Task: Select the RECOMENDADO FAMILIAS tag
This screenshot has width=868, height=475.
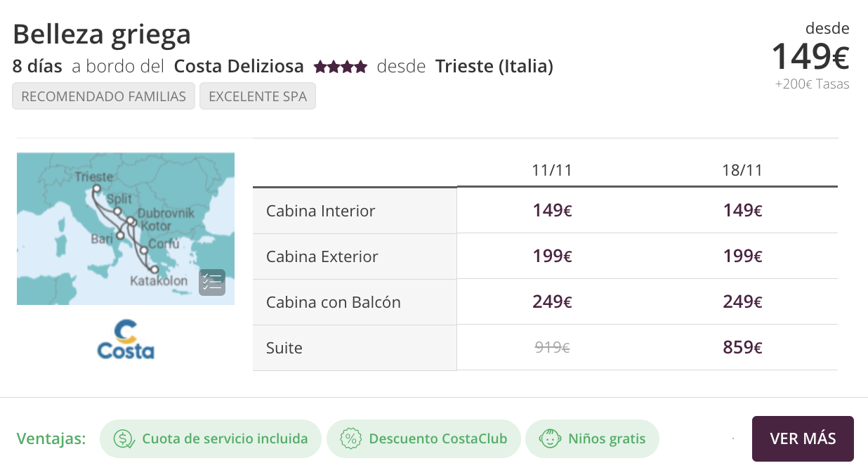Action: pyautogui.click(x=103, y=96)
